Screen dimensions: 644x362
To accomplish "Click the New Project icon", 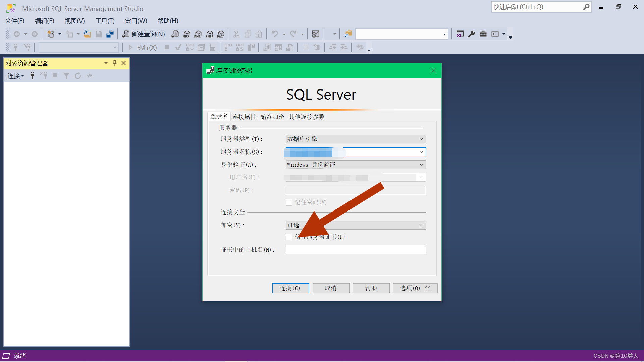I will click(51, 34).
